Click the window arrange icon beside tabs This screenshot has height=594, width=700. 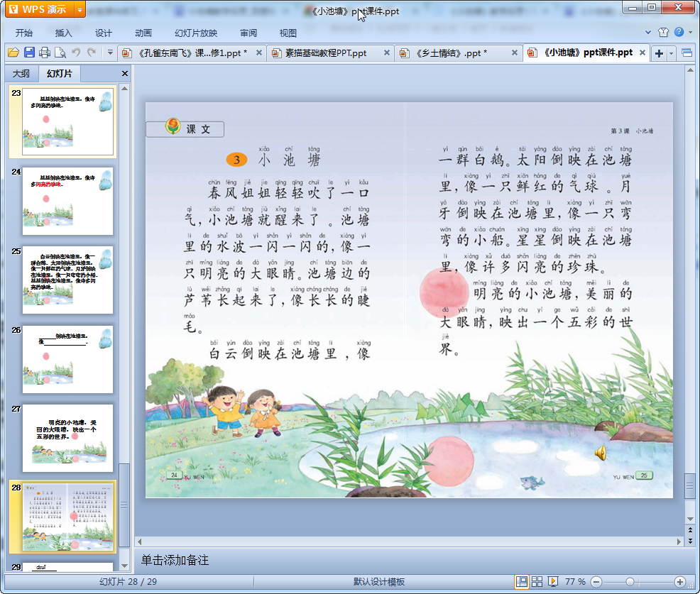click(687, 53)
